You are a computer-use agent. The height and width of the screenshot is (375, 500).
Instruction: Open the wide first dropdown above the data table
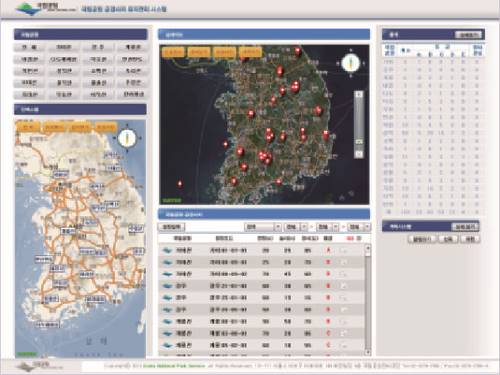263,227
